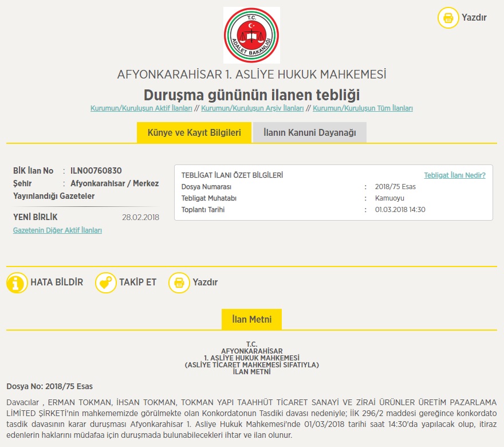Follow the Tebligat İlanı Nedir? link
Viewport: 504px width, 447px height.
click(454, 175)
